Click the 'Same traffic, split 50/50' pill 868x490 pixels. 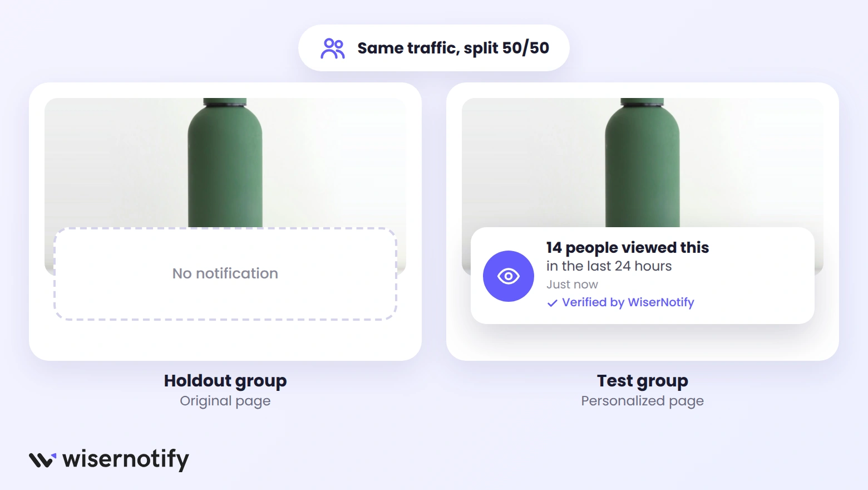pos(434,48)
